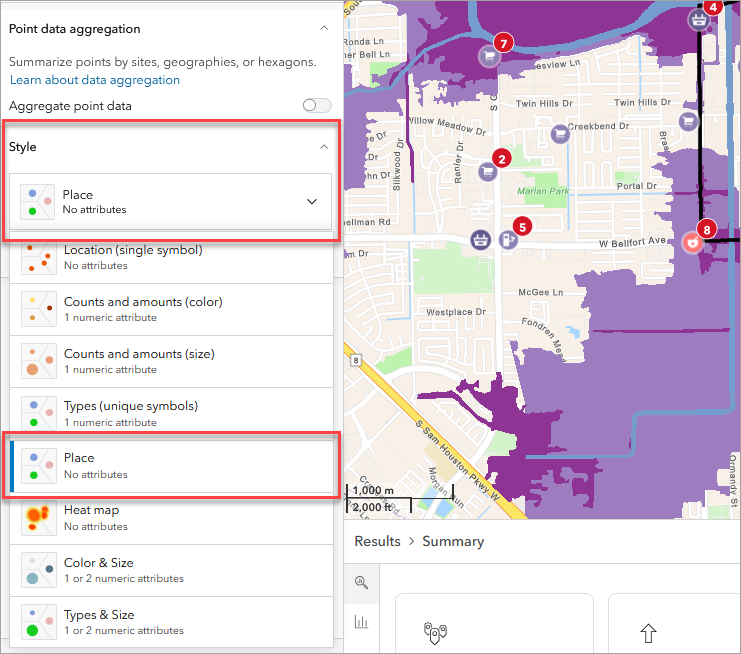Image resolution: width=741 pixels, height=654 pixels.
Task: Select Location (single symbol) style
Action: point(171,257)
